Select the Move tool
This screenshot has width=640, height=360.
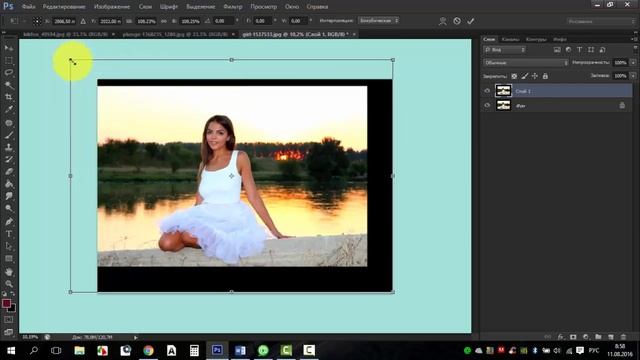point(9,48)
